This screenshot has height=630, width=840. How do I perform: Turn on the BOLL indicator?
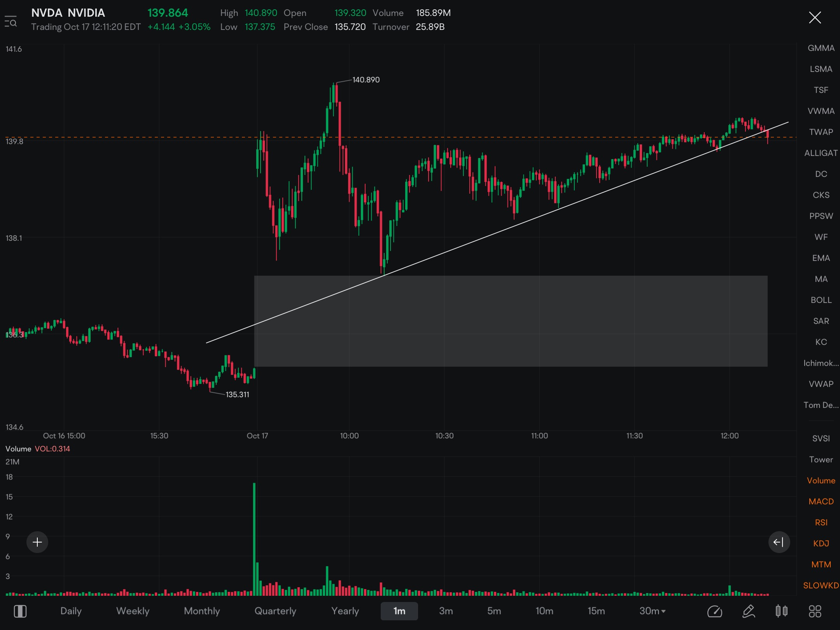coord(821,300)
